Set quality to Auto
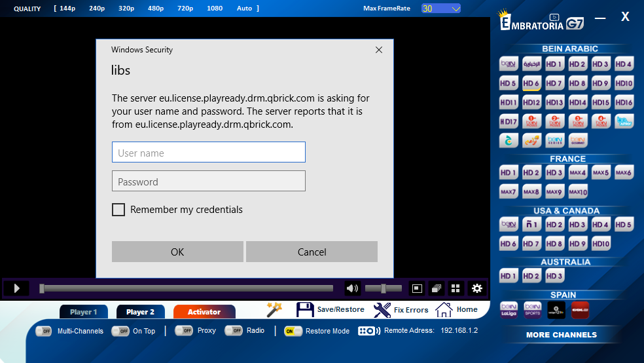Image resolution: width=644 pixels, height=363 pixels. tap(244, 9)
